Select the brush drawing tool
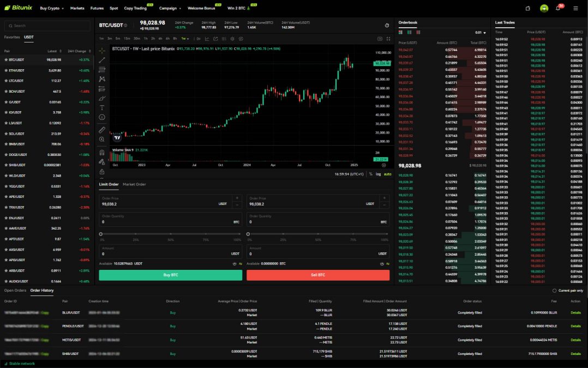The image size is (588, 368). coord(101,98)
